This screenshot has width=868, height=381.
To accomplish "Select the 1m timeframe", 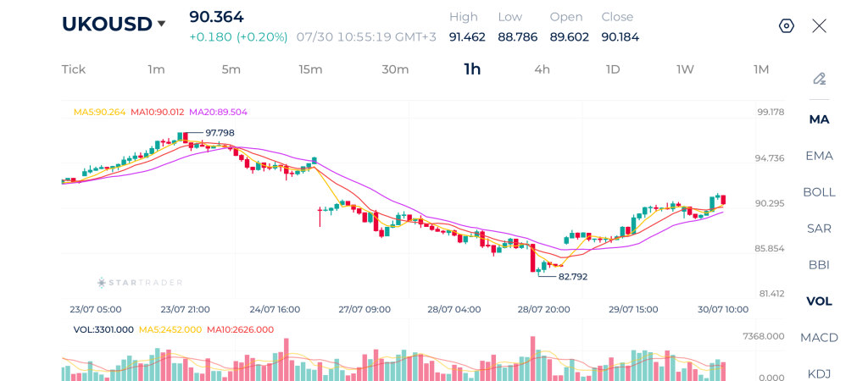I will point(156,69).
